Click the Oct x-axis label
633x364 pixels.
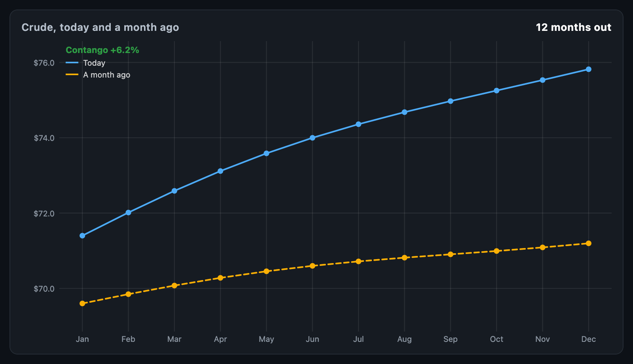497,339
